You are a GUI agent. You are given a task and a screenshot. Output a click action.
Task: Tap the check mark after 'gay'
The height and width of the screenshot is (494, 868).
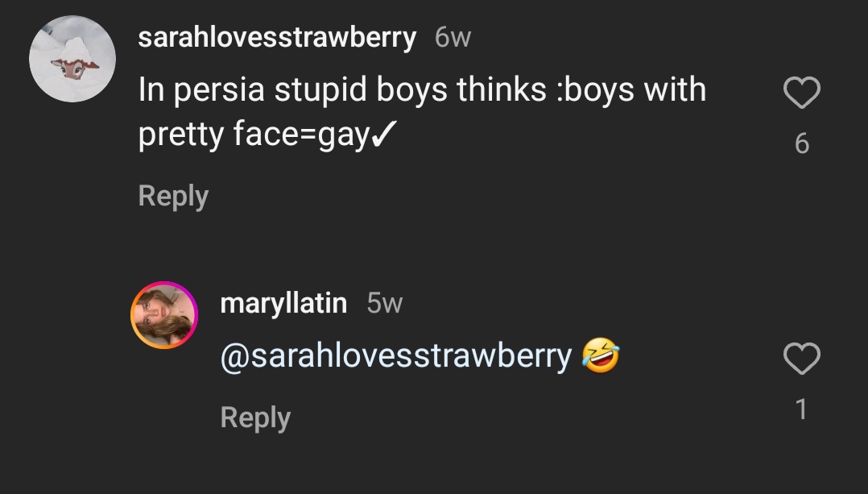click(383, 134)
